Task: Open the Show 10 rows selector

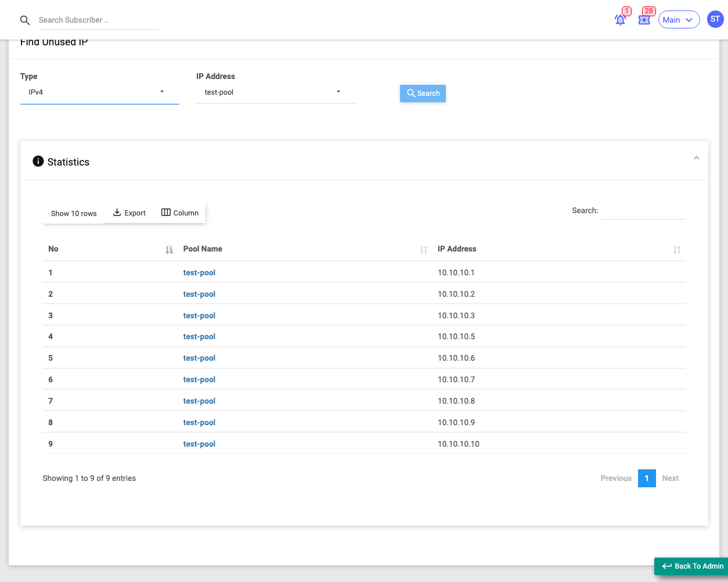Action: pyautogui.click(x=74, y=213)
